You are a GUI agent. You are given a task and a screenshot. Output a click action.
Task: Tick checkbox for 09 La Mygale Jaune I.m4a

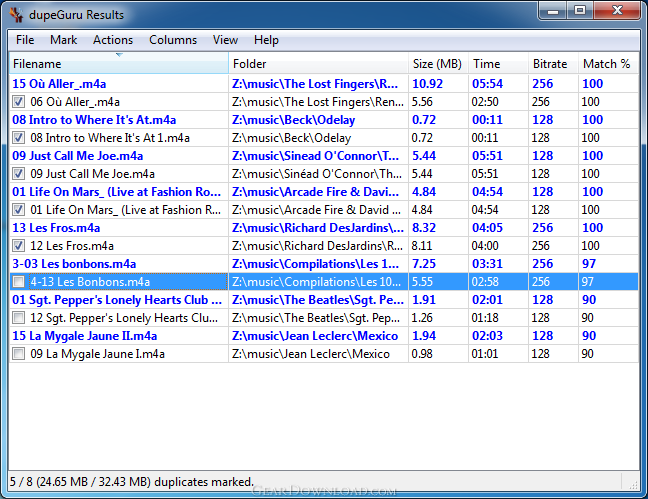(19, 354)
